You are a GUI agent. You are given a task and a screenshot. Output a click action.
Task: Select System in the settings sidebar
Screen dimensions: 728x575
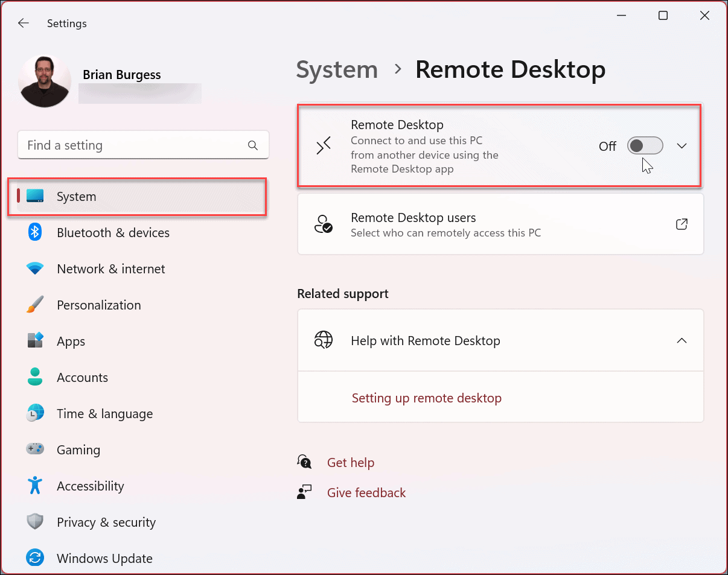click(x=76, y=196)
